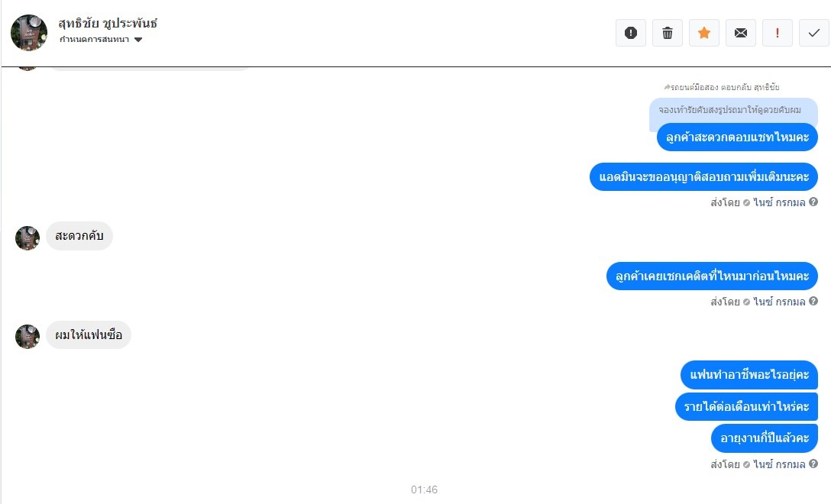Click the contact name สุทธิชัย ชูประพันธ์
The height and width of the screenshot is (504, 831).
[108, 24]
